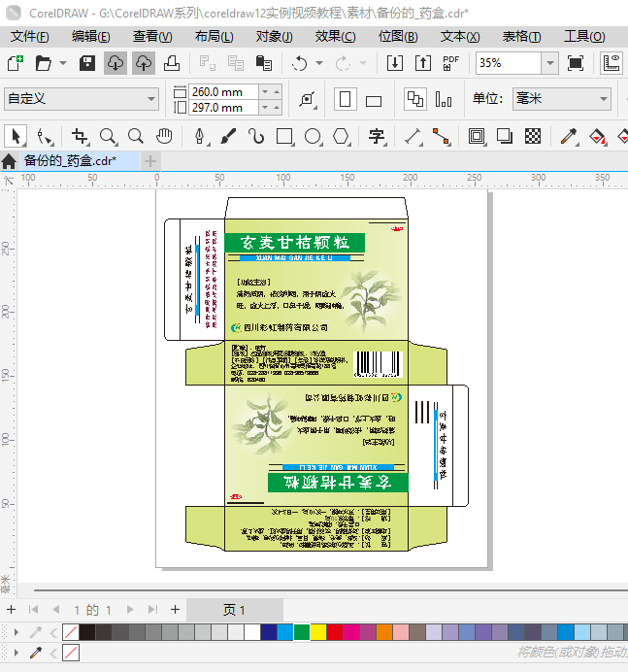628x672 pixels.
Task: Click the welcome screen home icon
Action: click(9, 161)
